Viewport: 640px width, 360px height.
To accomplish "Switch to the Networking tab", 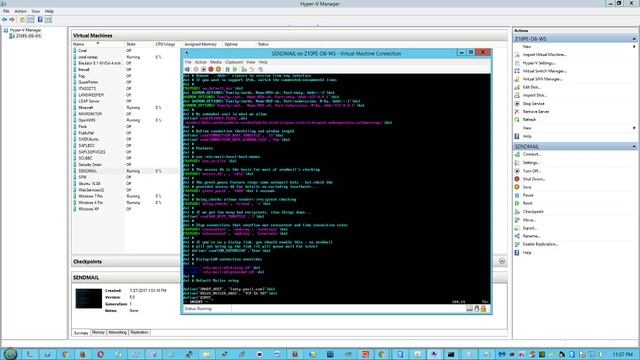I will pyautogui.click(x=118, y=333).
